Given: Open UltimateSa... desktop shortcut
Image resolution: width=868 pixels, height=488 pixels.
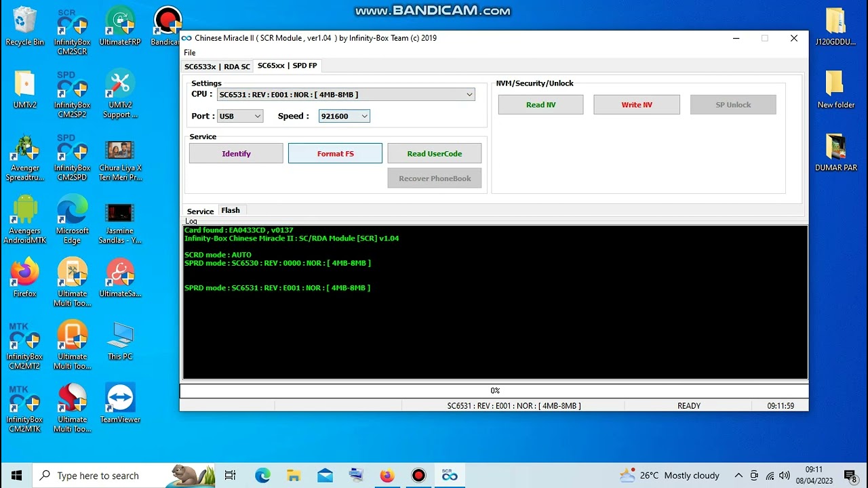Looking at the screenshot, I should pos(120,279).
